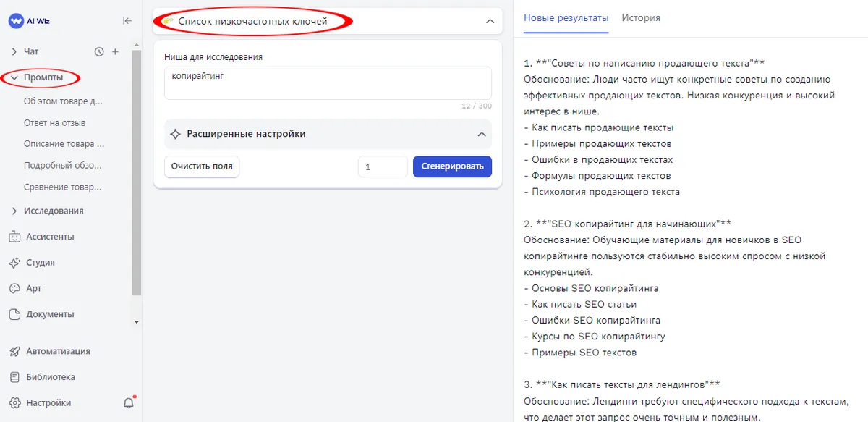Open Автоматизация rocket icon
This screenshot has width=868, height=422.
[14, 351]
